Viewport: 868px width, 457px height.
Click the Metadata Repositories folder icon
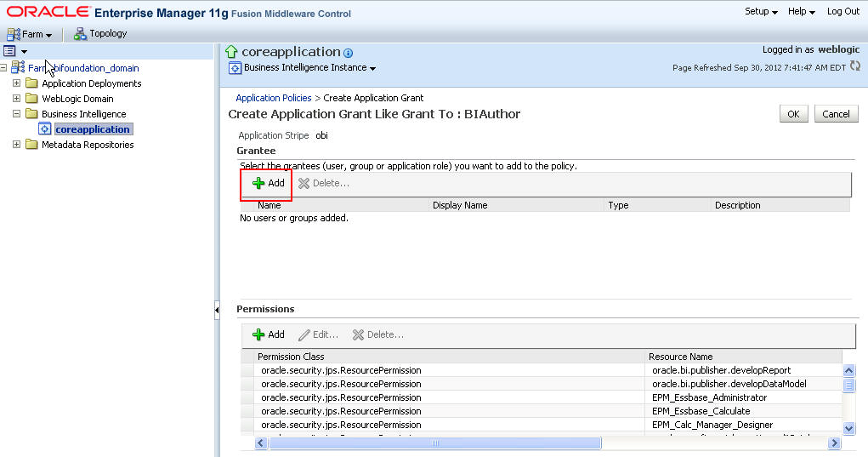31,145
